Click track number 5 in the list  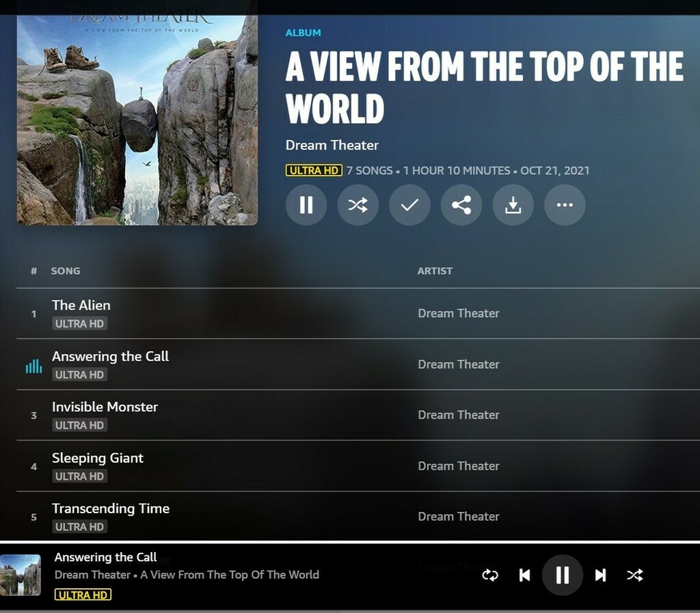point(34,517)
